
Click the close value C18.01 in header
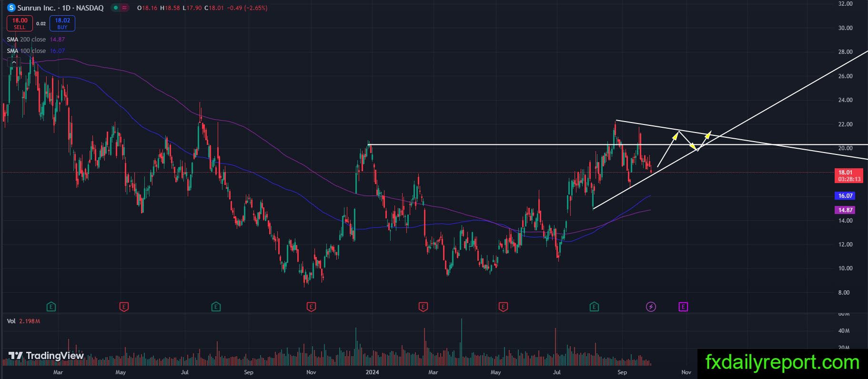pyautogui.click(x=214, y=8)
